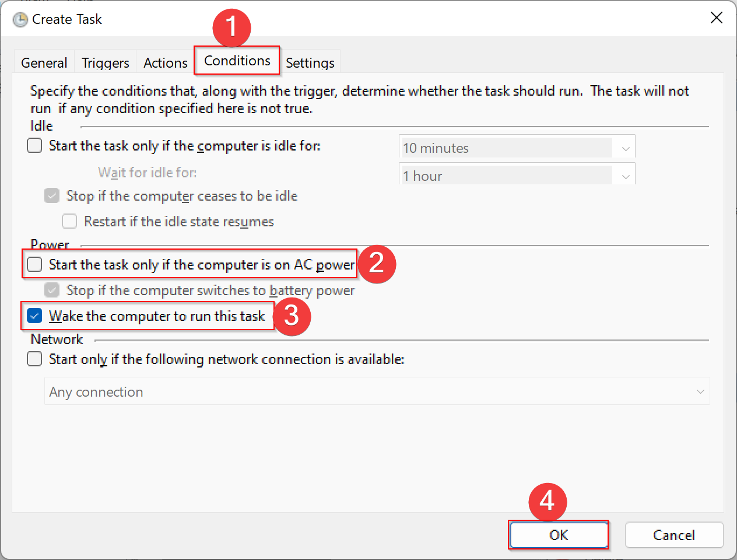Select the Conditions tab

click(x=237, y=61)
